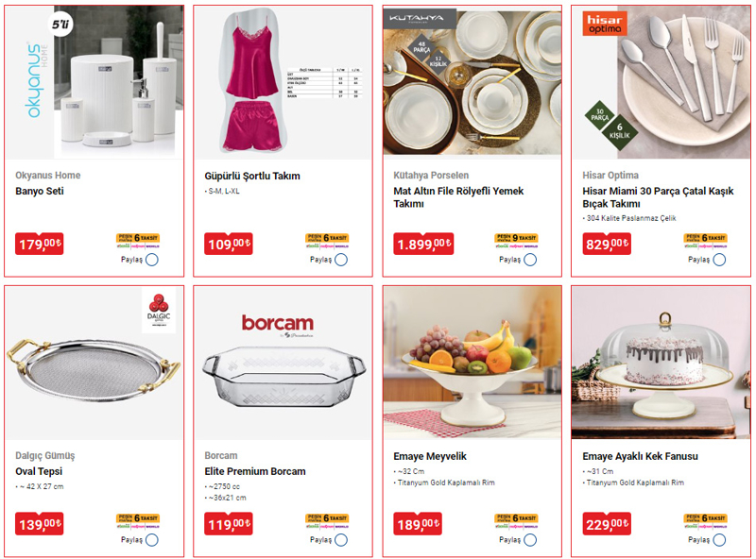This screenshot has height=559, width=756.
Task: Open the cake dome product image
Action: tap(661, 363)
